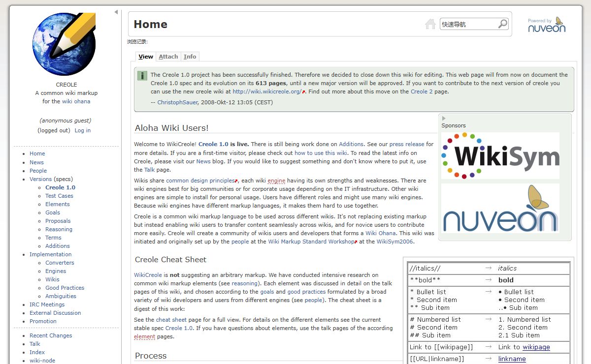591x364 pixels.
Task: Open Converters sidebar link
Action: point(60,263)
